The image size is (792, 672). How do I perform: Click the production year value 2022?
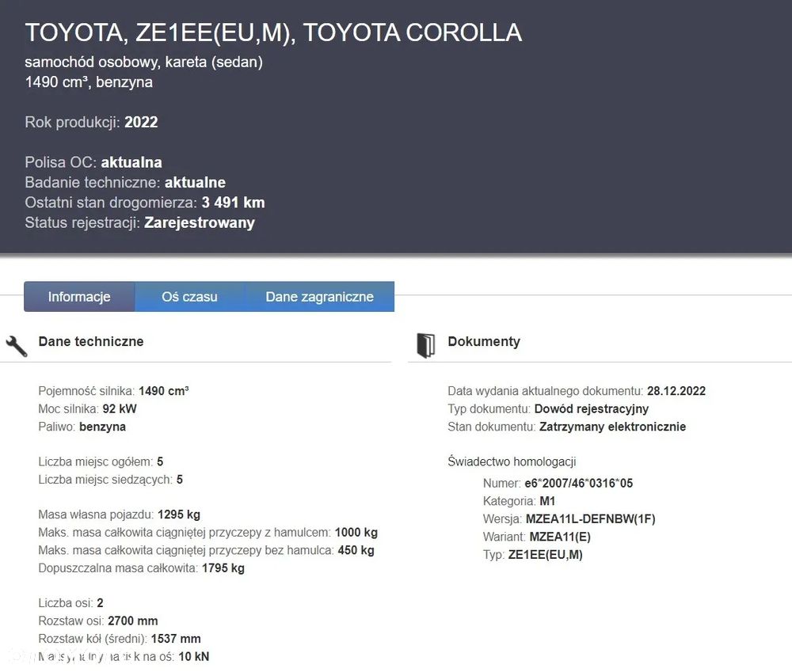(x=141, y=122)
